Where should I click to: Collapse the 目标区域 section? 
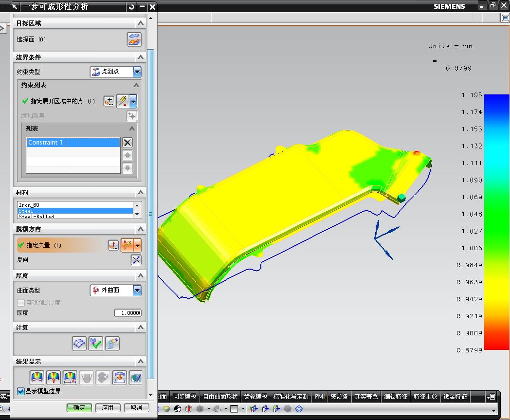141,23
